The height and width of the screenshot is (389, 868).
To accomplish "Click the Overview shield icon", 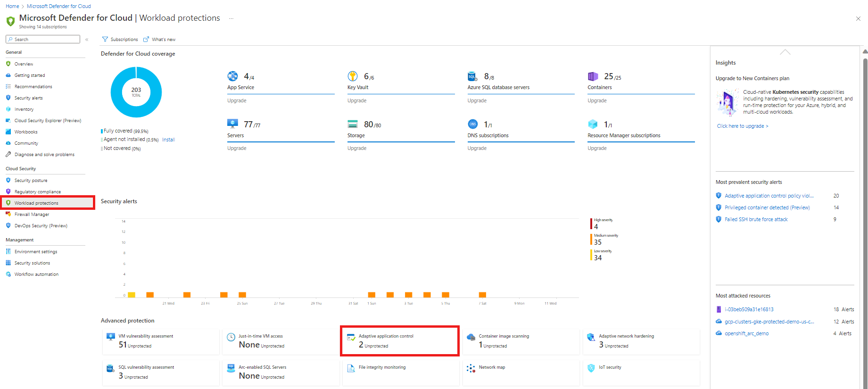I will pyautogui.click(x=8, y=64).
